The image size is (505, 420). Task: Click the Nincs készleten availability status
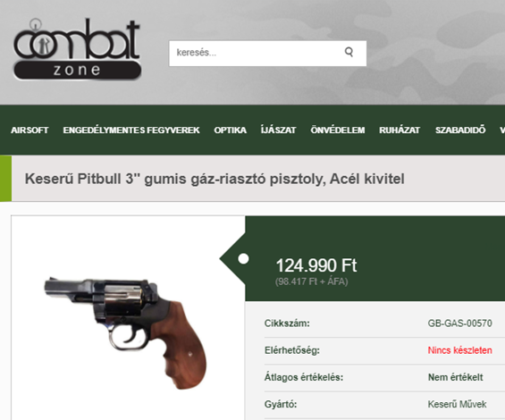coord(460,350)
